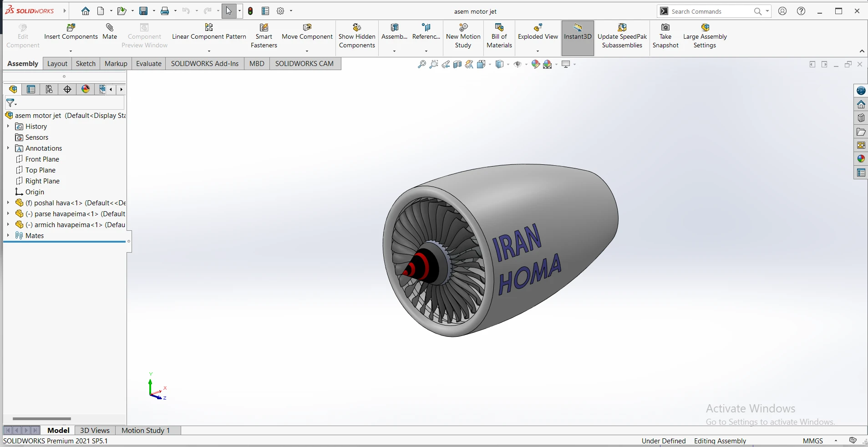The height and width of the screenshot is (447, 868).
Task: Open the Motion Study 1 tab
Action: [145, 430]
